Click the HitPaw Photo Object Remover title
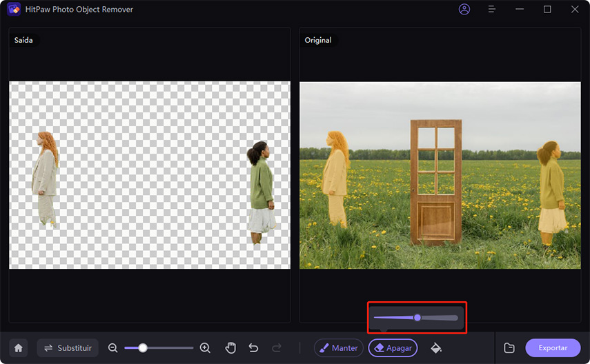This screenshot has height=364, width=590. (x=79, y=10)
